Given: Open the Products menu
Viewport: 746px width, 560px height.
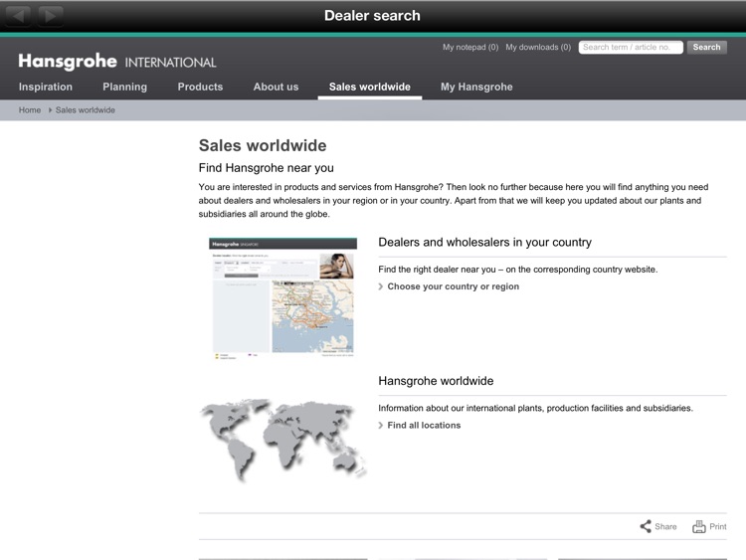Looking at the screenshot, I should point(200,87).
